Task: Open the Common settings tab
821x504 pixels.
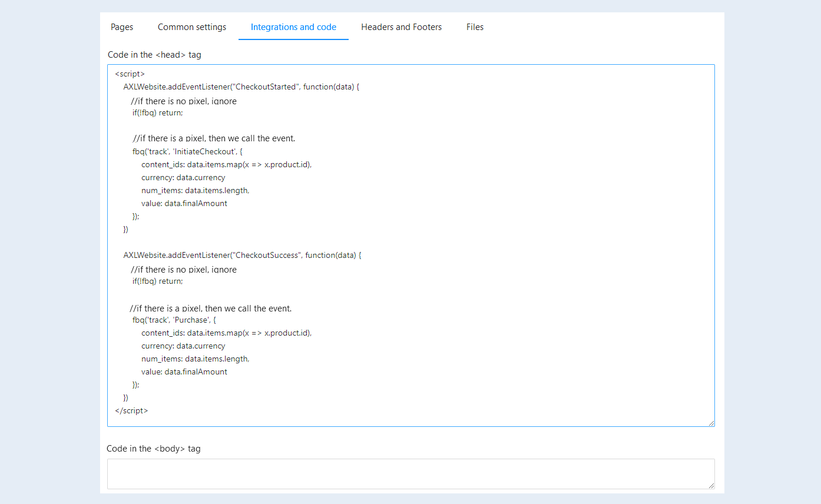Action: (192, 27)
